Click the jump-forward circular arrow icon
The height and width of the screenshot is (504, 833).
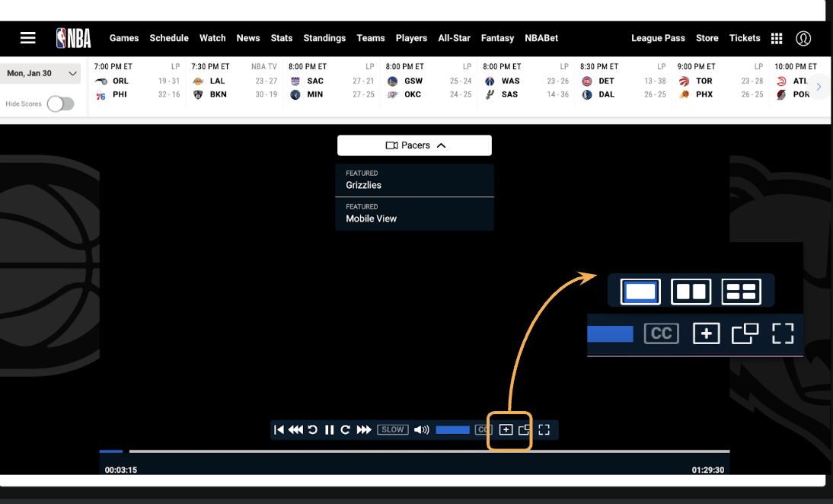point(346,429)
